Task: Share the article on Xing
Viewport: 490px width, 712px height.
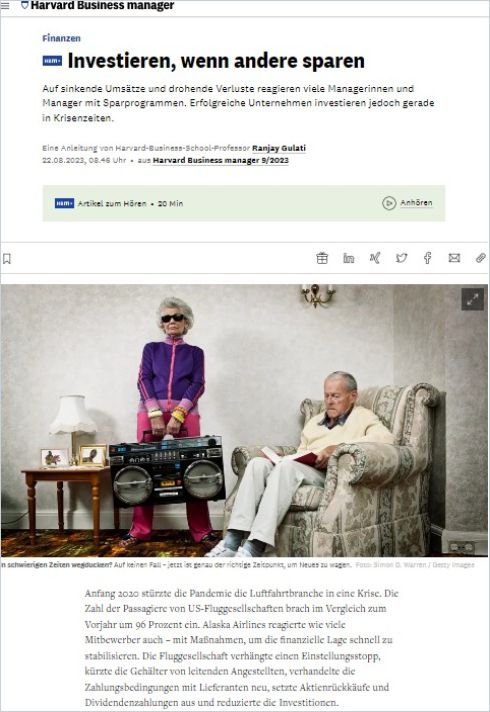Action: 375,258
